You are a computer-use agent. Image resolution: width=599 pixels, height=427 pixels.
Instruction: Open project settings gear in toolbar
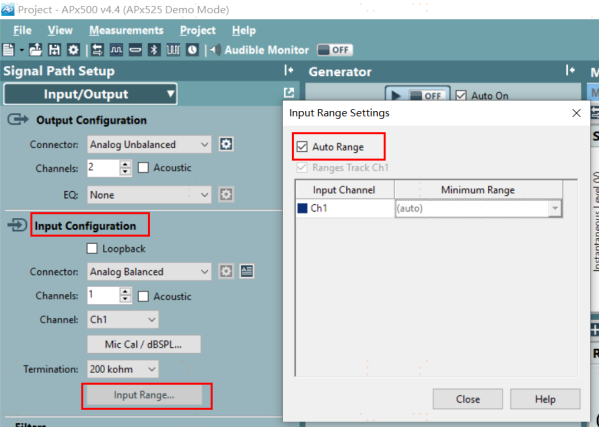(73, 50)
